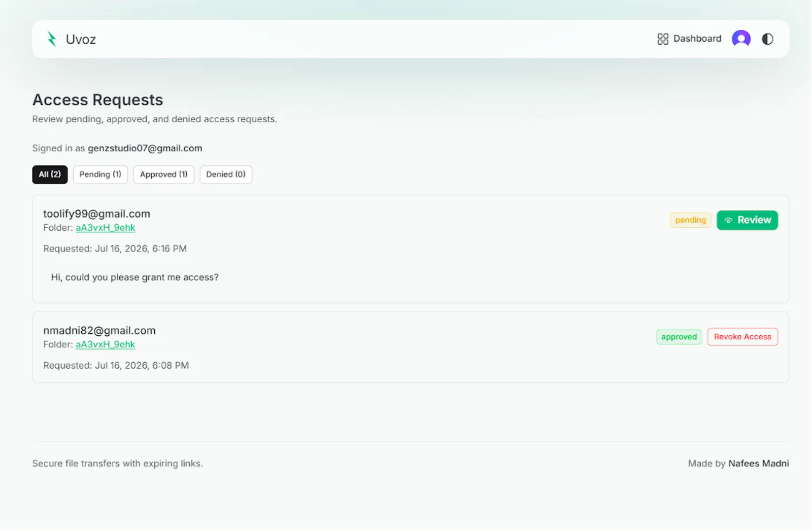Switch to the Denied (0) tab
The image size is (812, 530).
pyautogui.click(x=226, y=174)
